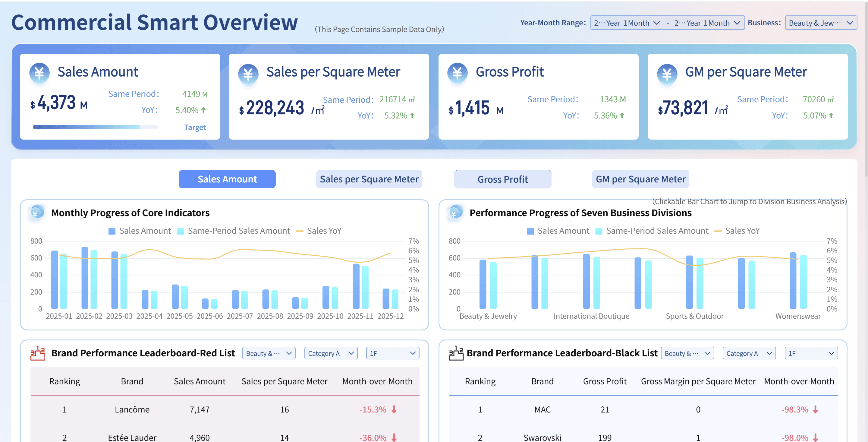This screenshot has height=442, width=868.
Task: Open the Red List Category A dropdown
Action: coord(331,353)
